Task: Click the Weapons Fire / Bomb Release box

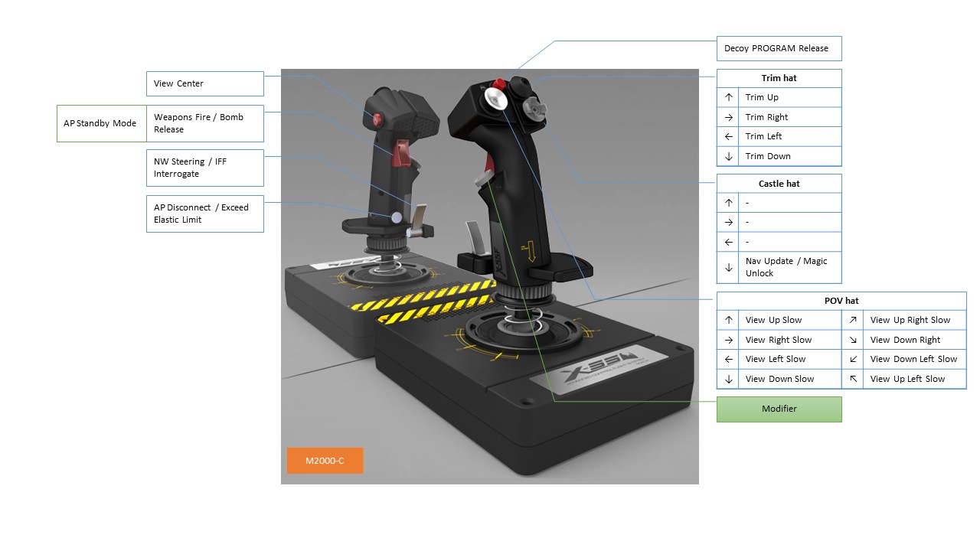Action: click(x=204, y=123)
